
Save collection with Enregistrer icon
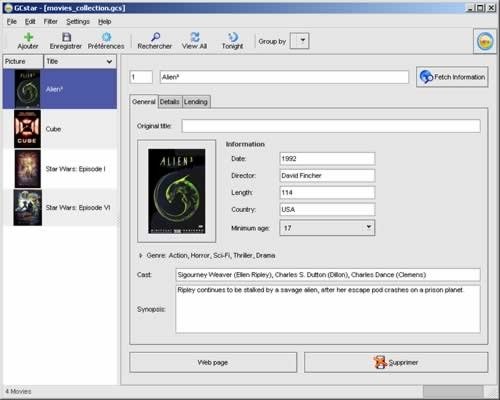coord(67,37)
